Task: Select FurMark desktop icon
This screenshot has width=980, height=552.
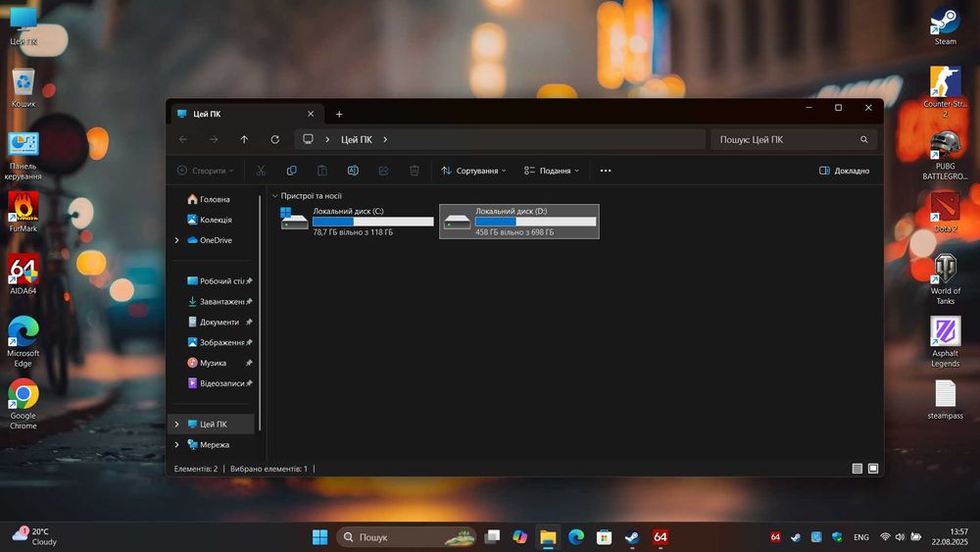Action: click(24, 213)
